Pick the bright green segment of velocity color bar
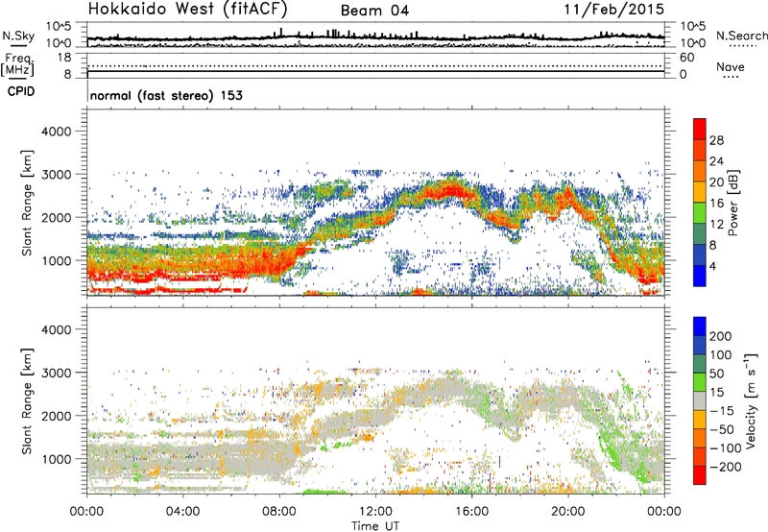The width and height of the screenshot is (768, 532). coord(700,382)
